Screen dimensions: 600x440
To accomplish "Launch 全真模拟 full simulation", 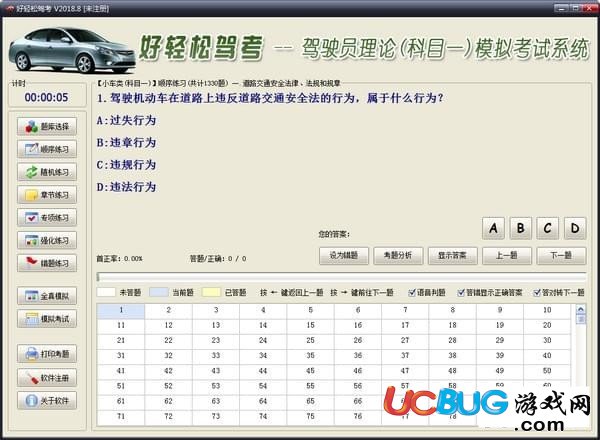I will click(x=47, y=296).
